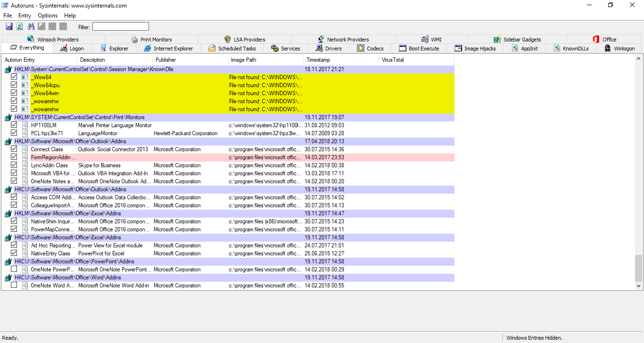Screen dimensions: 644x343
Task: Open the Explorer tab
Action: pos(114,49)
